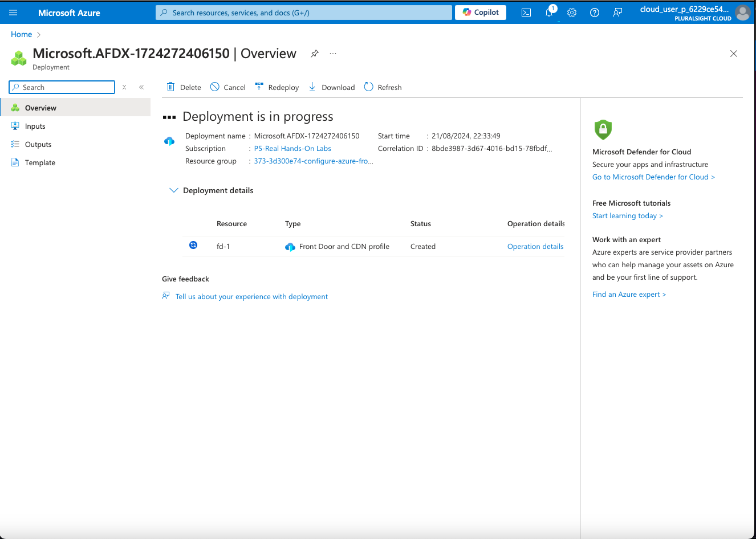
Task: Click the feedback person icon under Give feedback
Action: [x=166, y=296]
